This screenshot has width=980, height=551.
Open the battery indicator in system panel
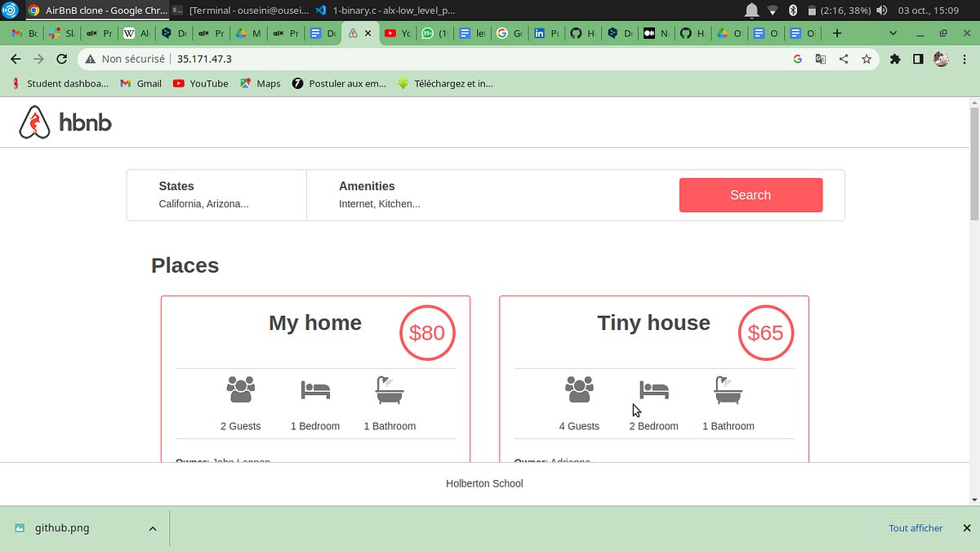(812, 11)
